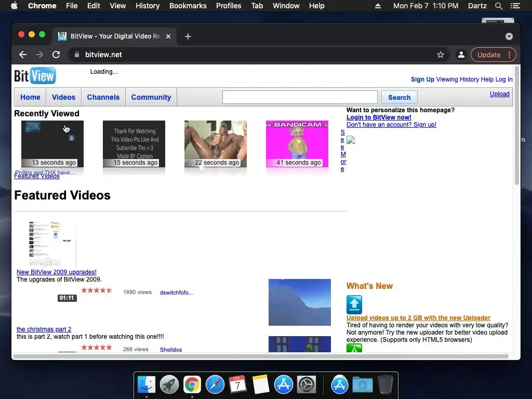The height and width of the screenshot is (399, 532).
Task: Open the Downloads folder in the Dock
Action: (362, 385)
